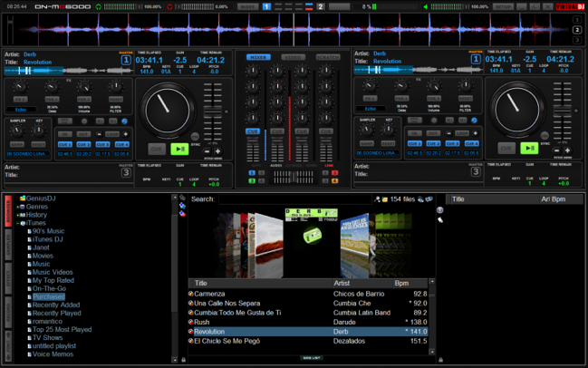588x368 pixels.
Task: Click the loop expand plus button on left deck
Action: point(126,134)
